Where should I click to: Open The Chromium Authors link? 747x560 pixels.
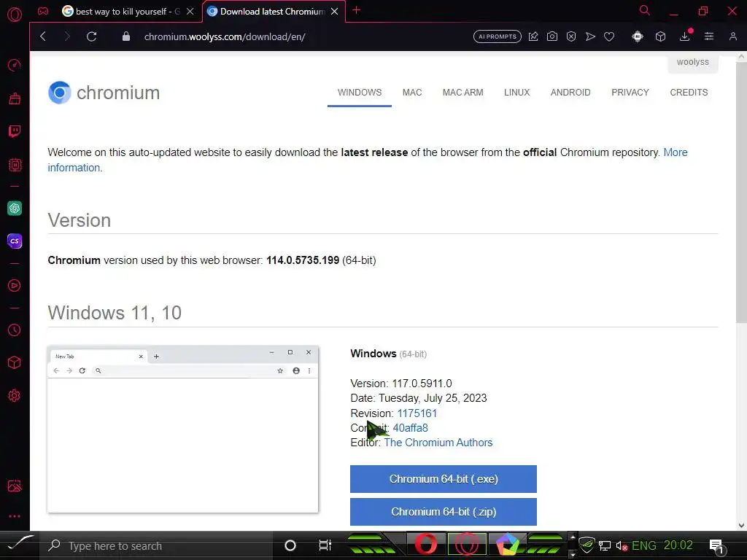pos(438,443)
